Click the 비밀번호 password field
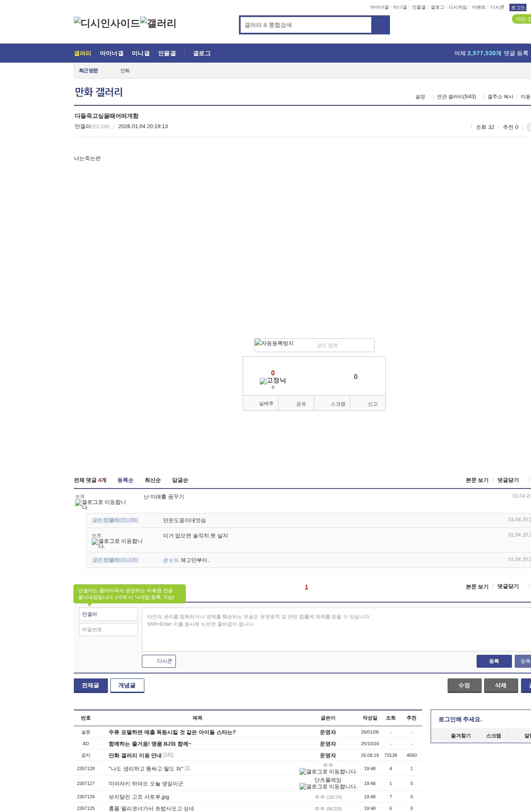This screenshot has height=812, width=531. (x=108, y=630)
